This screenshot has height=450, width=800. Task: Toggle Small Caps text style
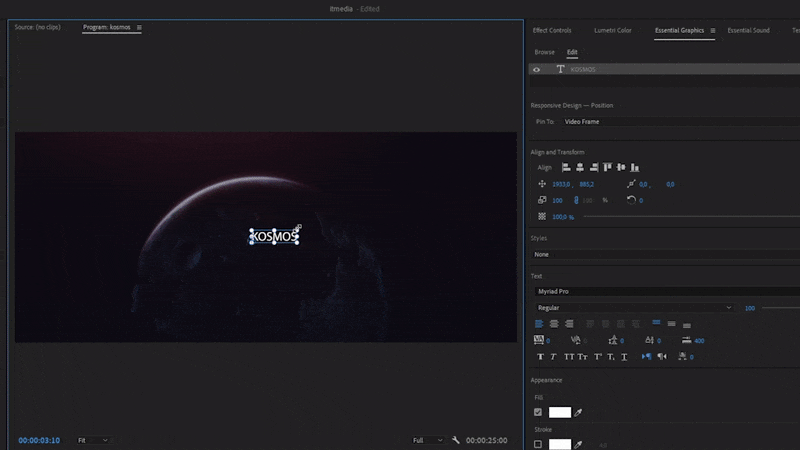click(583, 357)
